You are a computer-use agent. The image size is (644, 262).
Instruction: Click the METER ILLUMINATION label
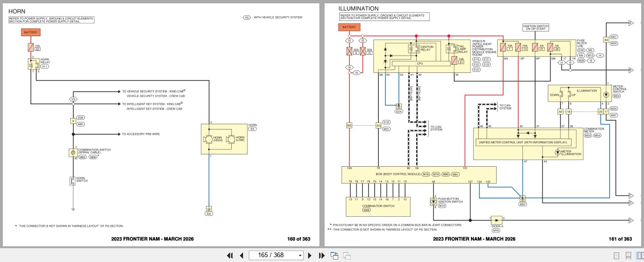[571, 152]
